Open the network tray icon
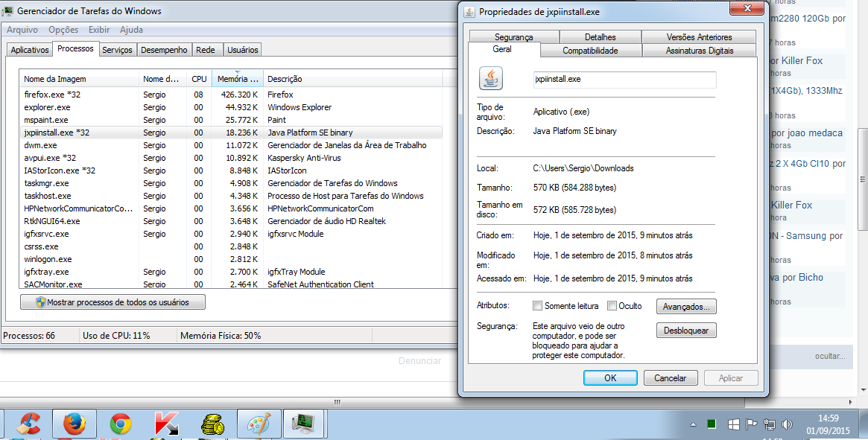Viewport: 868px width, 440px height. tap(769, 424)
